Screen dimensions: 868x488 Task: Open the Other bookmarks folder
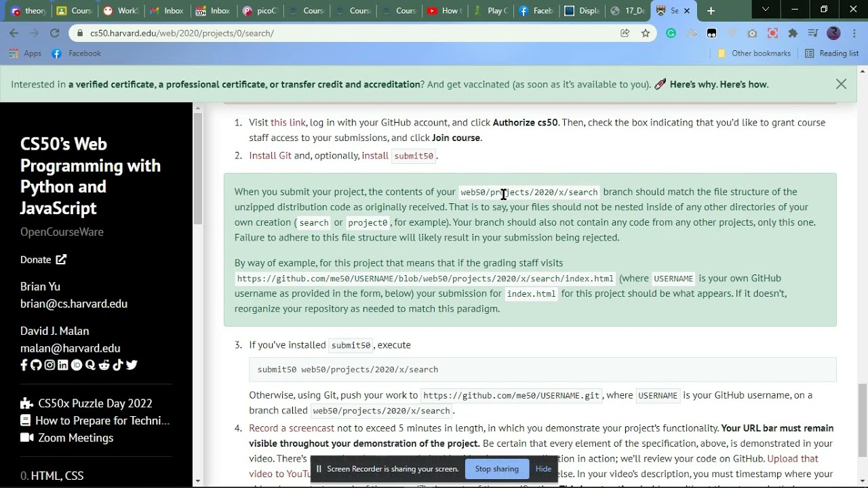(x=754, y=54)
